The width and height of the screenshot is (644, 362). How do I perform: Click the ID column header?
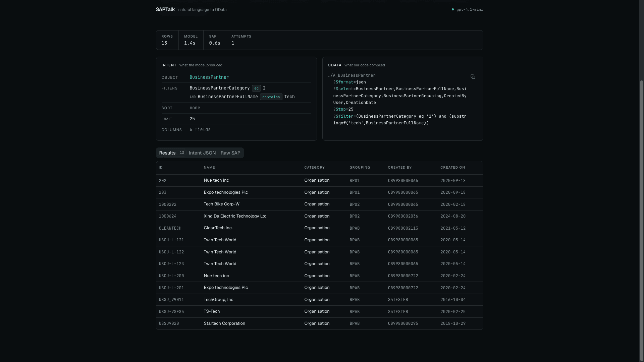161,168
